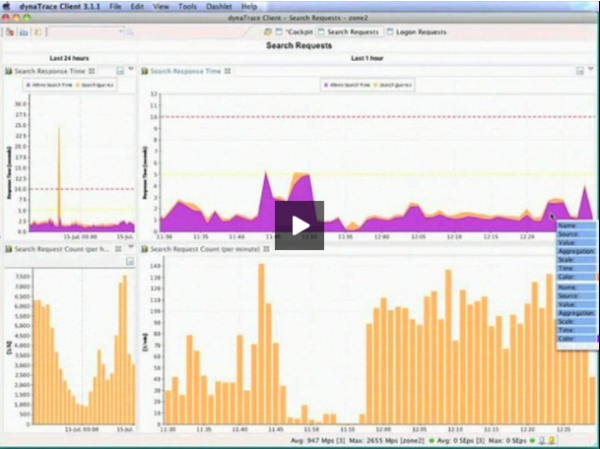Screen dimensions: 600x449
Task: Switch to the Logon Requests tab
Action: pos(417,32)
